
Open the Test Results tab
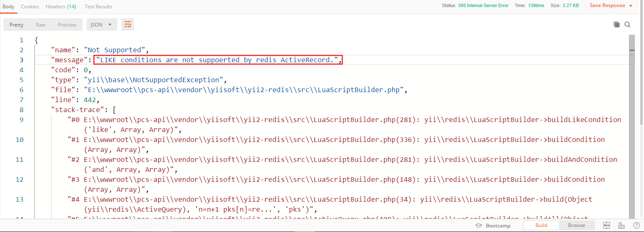tap(98, 6)
